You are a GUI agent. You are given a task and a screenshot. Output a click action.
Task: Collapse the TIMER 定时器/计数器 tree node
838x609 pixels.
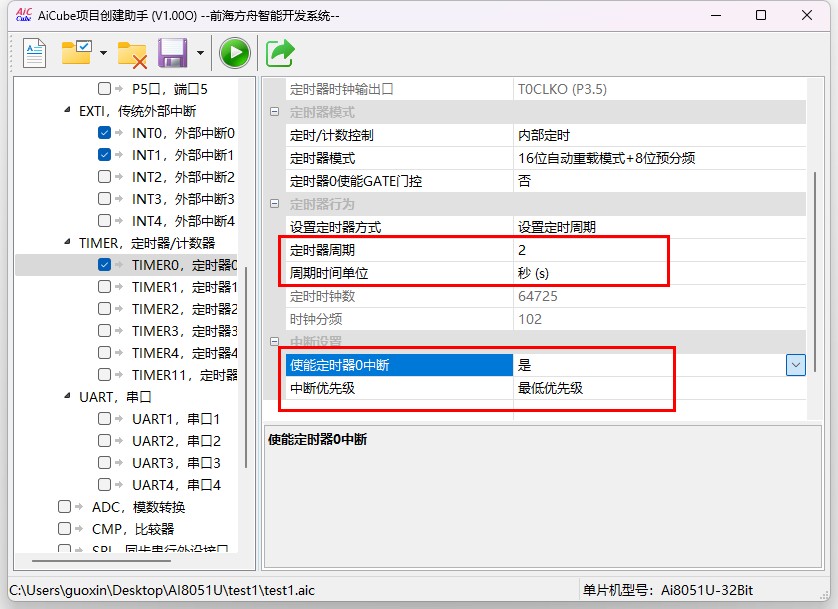pyautogui.click(x=67, y=242)
